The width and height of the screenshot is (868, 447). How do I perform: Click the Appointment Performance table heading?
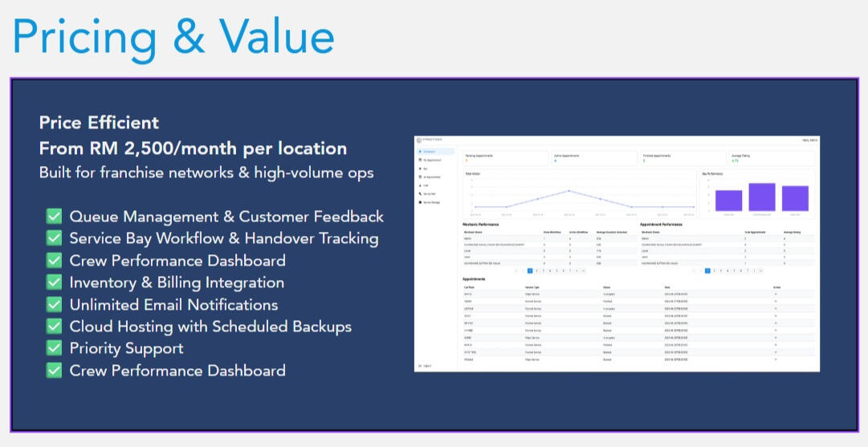(661, 225)
